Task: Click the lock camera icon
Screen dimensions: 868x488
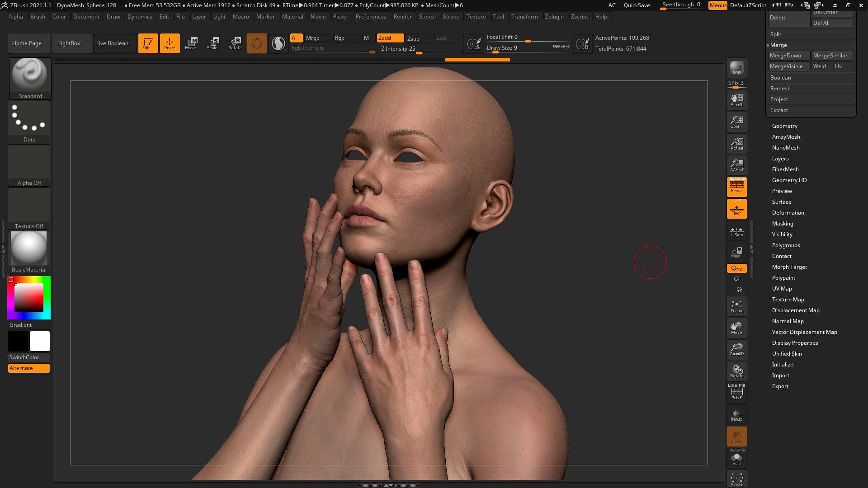Action: (736, 252)
